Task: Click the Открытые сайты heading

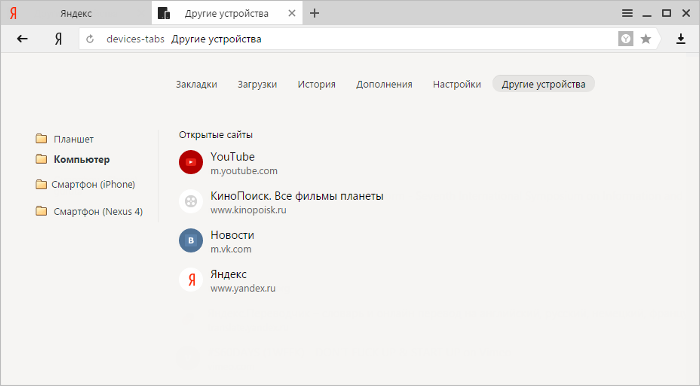Action: 216,135
